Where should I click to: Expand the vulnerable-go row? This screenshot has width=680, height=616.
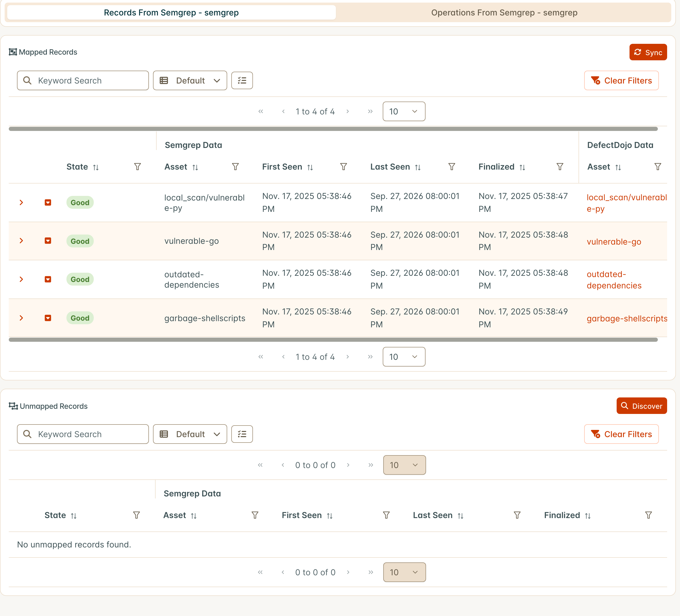[21, 241]
